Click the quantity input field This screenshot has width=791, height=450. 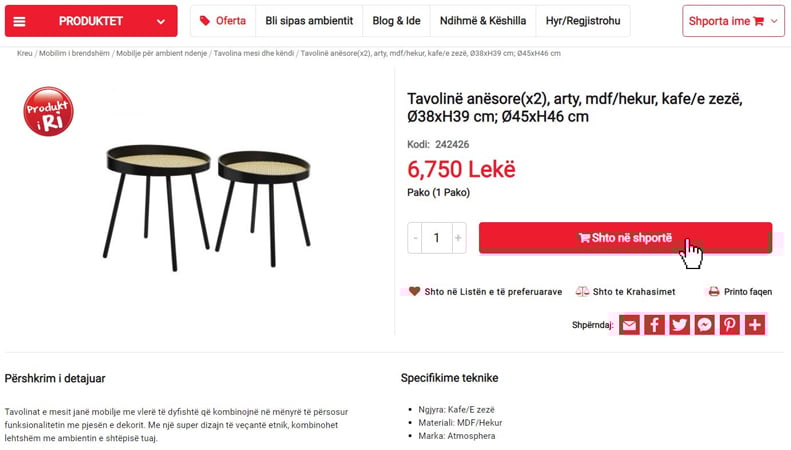tap(437, 238)
